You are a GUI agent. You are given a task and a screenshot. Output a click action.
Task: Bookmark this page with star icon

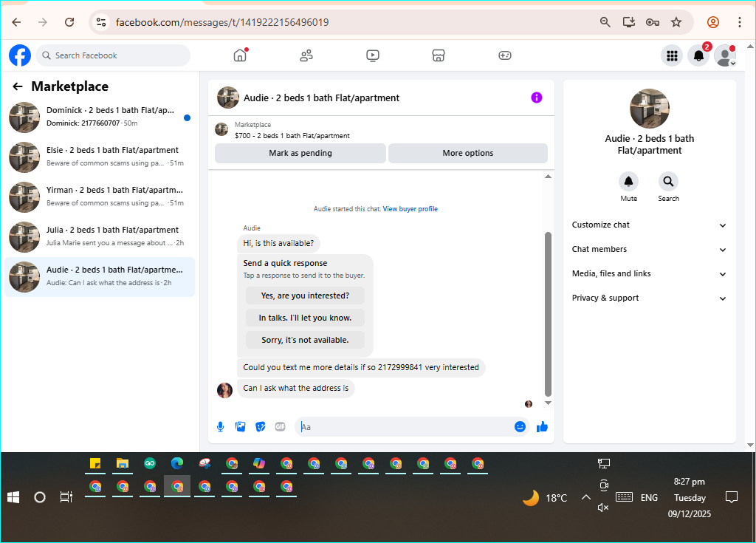pos(676,22)
